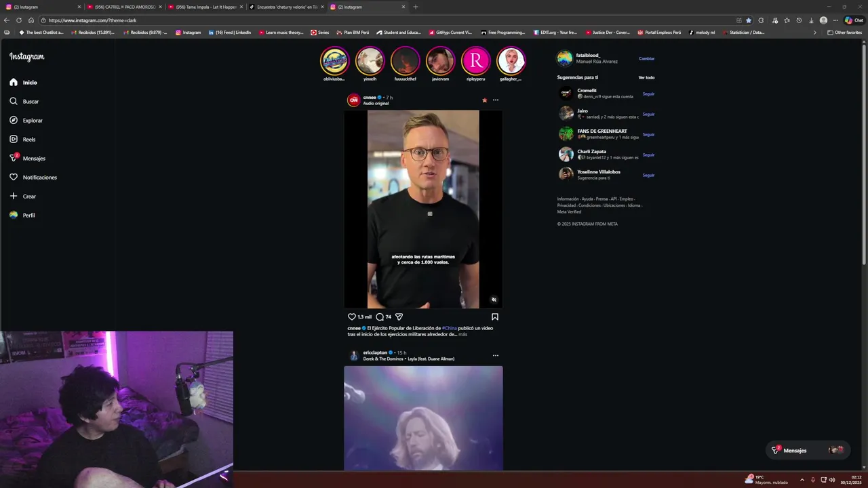Screen dimensions: 868x488
Task: Open the floating Mensajes pill
Action: pos(808,450)
